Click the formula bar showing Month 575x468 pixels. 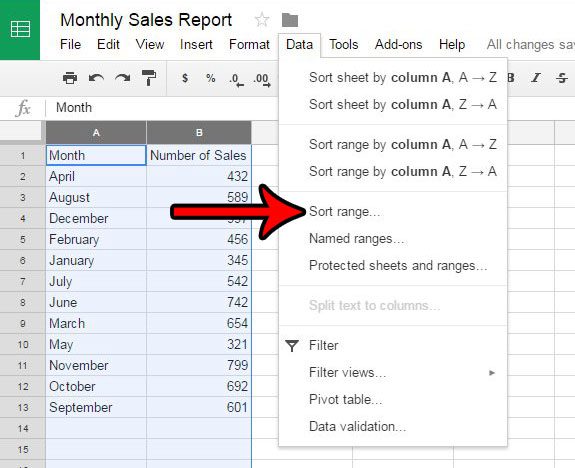click(x=161, y=108)
